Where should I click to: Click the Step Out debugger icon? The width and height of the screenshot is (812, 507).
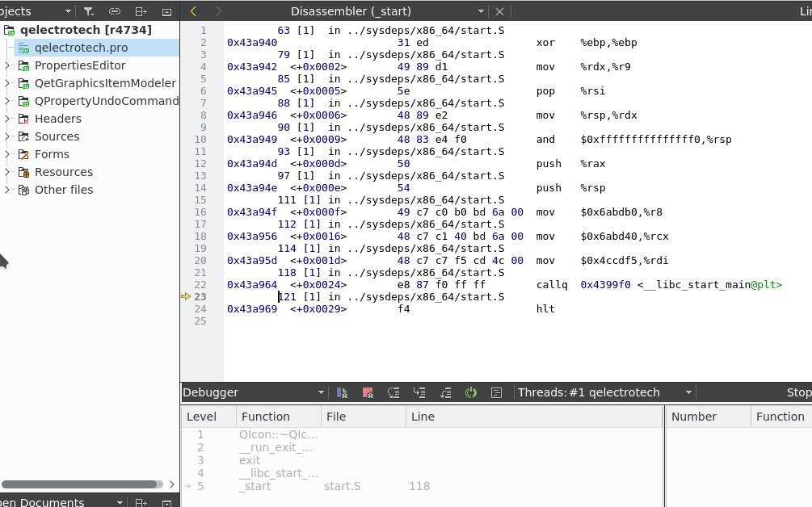tap(445, 392)
